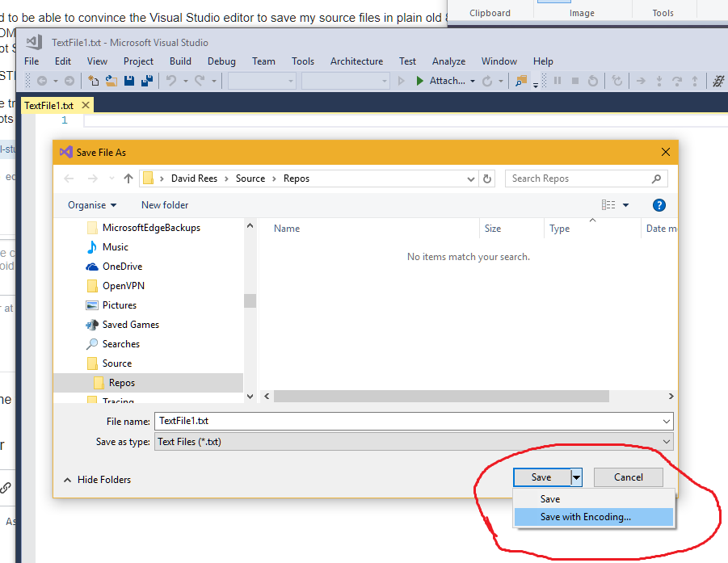Click the refresh icon beside address bar
The width and height of the screenshot is (728, 563).
(x=487, y=179)
